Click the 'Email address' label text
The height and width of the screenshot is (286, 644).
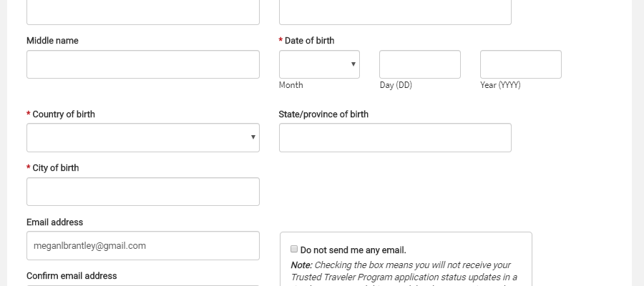(x=54, y=222)
